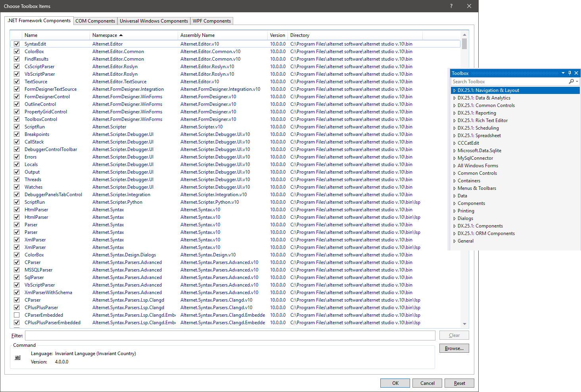Toggle the PropertyGridControl checkbox

tap(17, 112)
